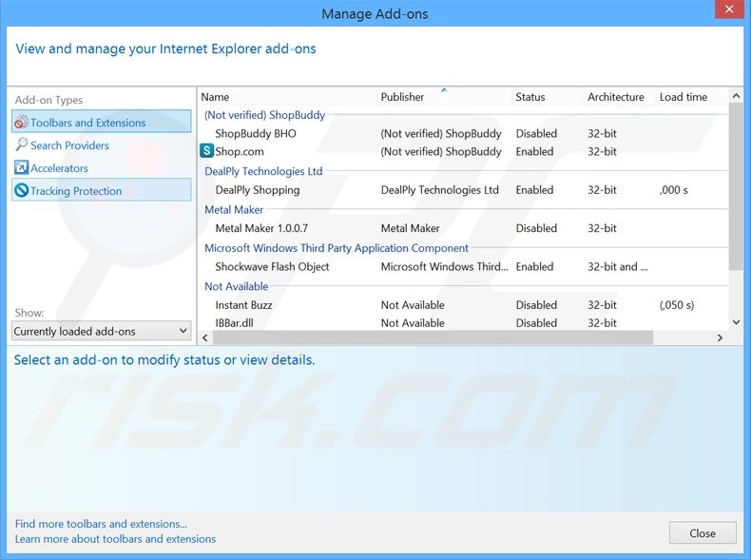Image resolution: width=751 pixels, height=560 pixels.
Task: Click the Metal Maker group header
Action: point(234,209)
